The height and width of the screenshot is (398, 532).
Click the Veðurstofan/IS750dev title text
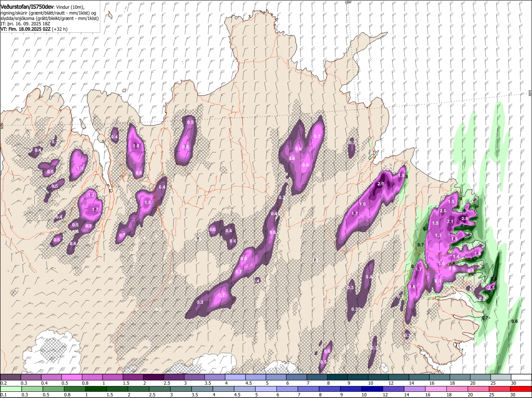point(27,7)
